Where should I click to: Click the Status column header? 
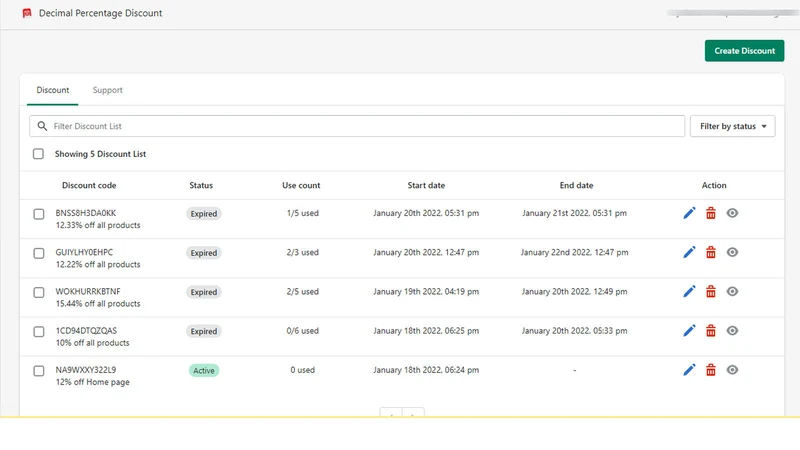pos(201,186)
